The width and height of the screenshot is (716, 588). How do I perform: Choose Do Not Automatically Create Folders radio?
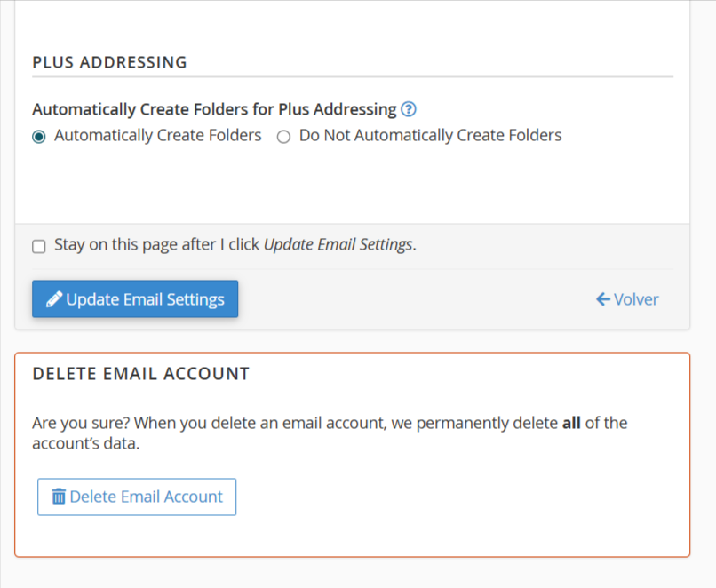pos(284,137)
